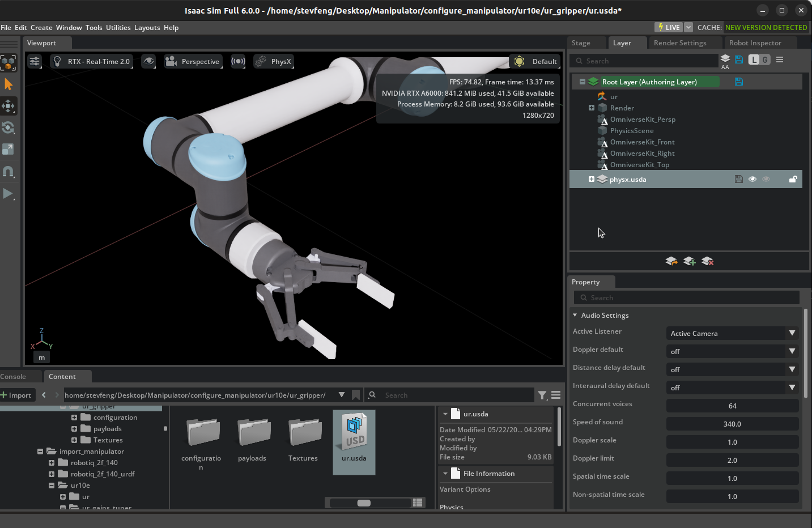This screenshot has width=812, height=528.
Task: Open the Layouts menu
Action: pyautogui.click(x=147, y=27)
